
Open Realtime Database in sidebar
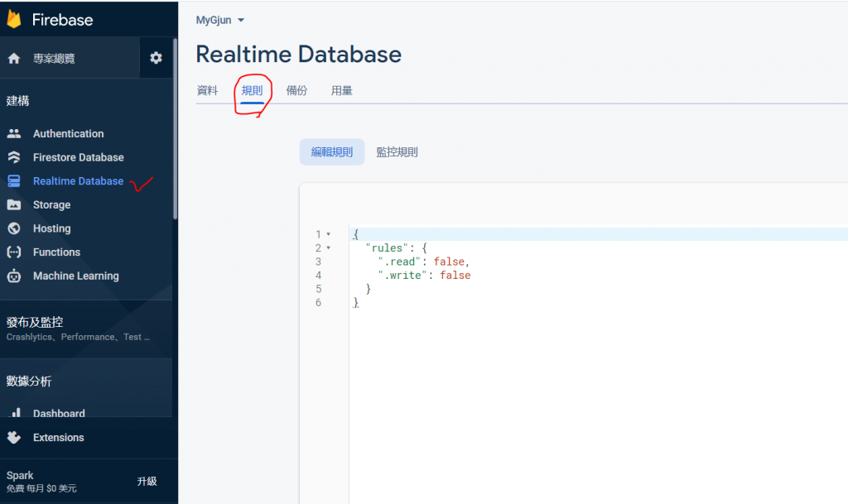tap(79, 181)
